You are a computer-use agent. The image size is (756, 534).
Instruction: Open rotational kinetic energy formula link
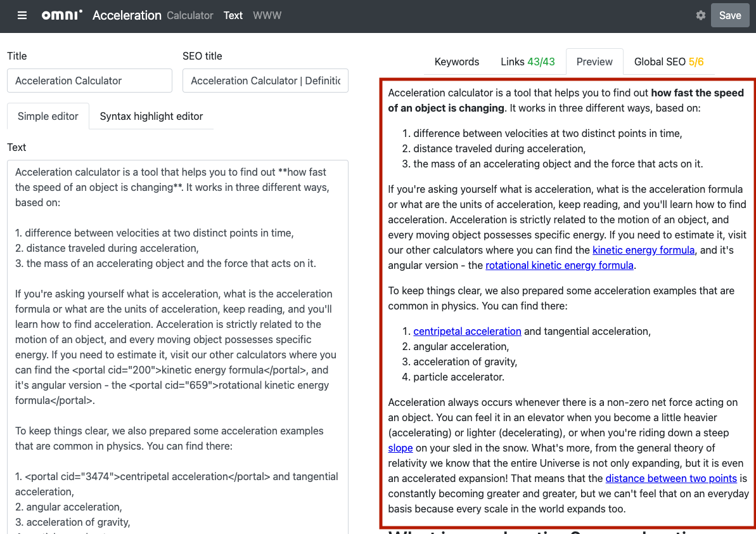(x=560, y=265)
